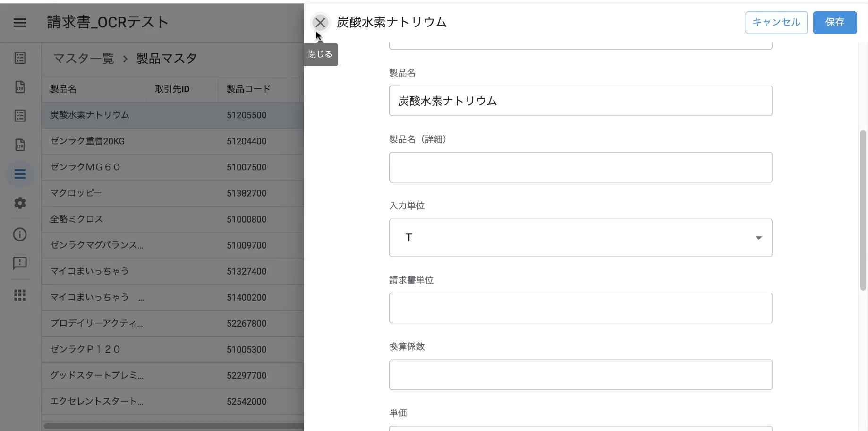The height and width of the screenshot is (431, 868).
Task: Select the 炭酸水素ナトリウム table row
Action: click(172, 115)
